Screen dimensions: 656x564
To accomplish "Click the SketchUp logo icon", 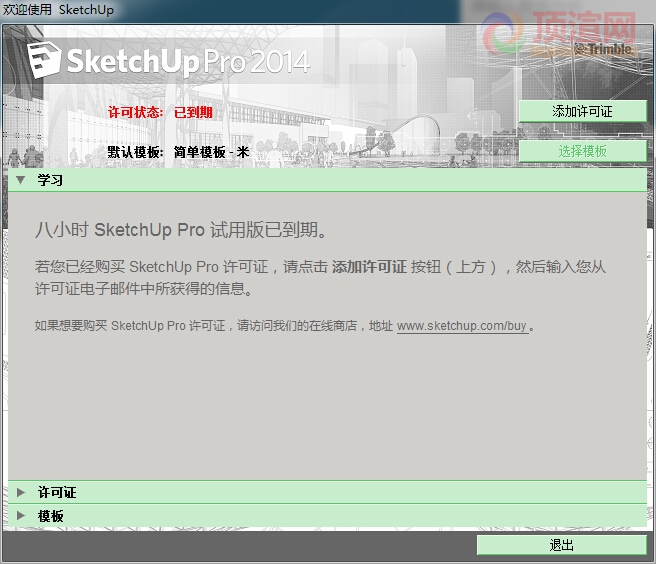I will tap(44, 60).
